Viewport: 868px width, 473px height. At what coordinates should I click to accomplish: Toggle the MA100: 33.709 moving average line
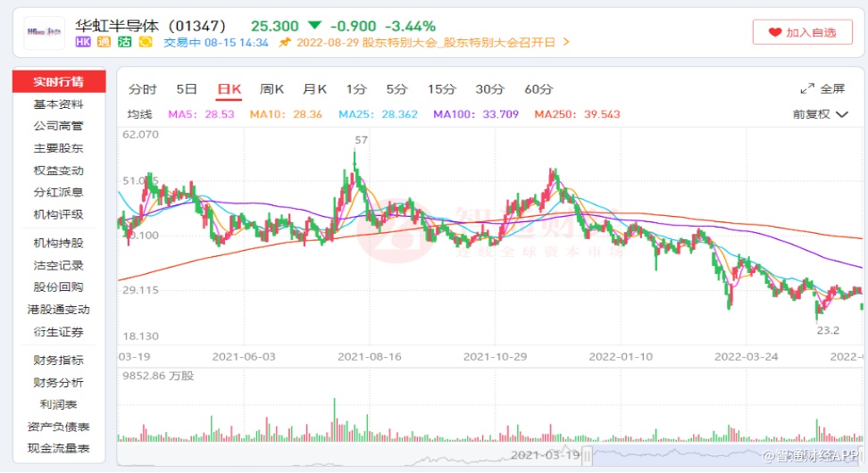(x=475, y=114)
